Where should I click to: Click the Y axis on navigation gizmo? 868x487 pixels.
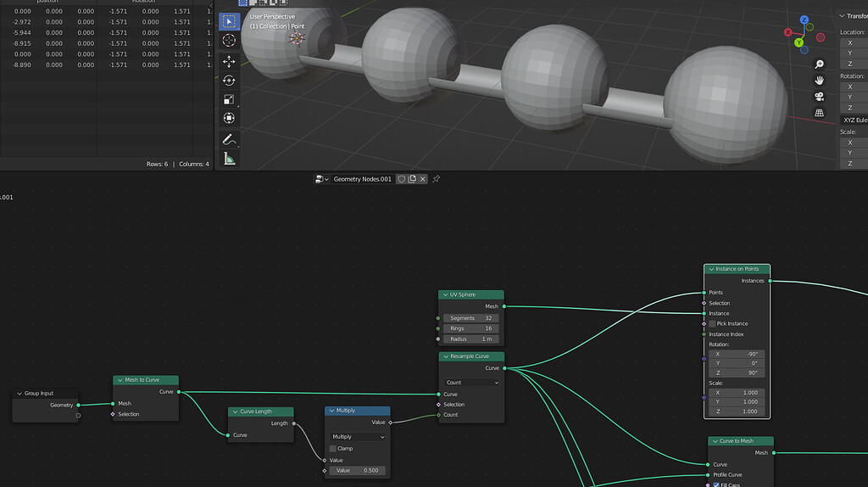point(798,42)
